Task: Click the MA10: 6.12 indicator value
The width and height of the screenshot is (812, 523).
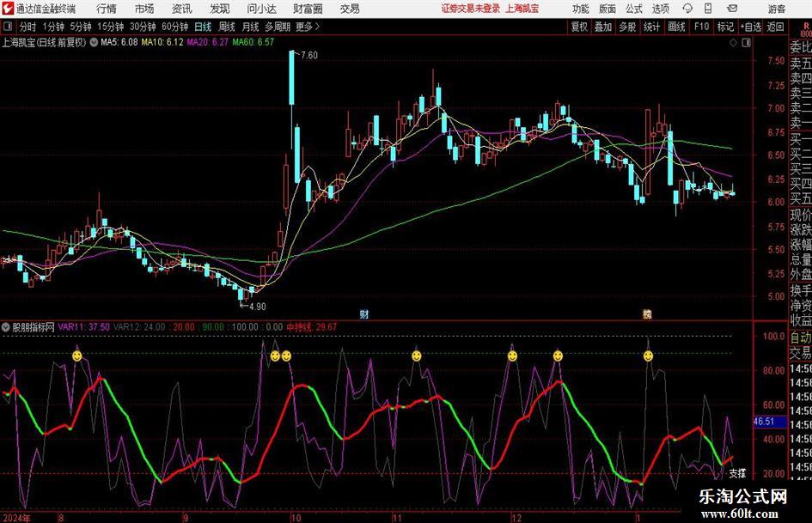Action: pyautogui.click(x=162, y=42)
